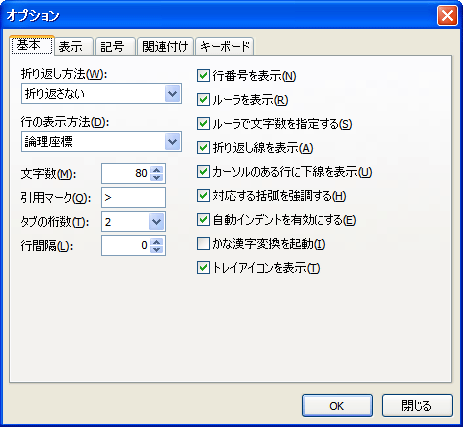463x427 pixels.
Task: Open the 関連付け tab
Action: (165, 46)
